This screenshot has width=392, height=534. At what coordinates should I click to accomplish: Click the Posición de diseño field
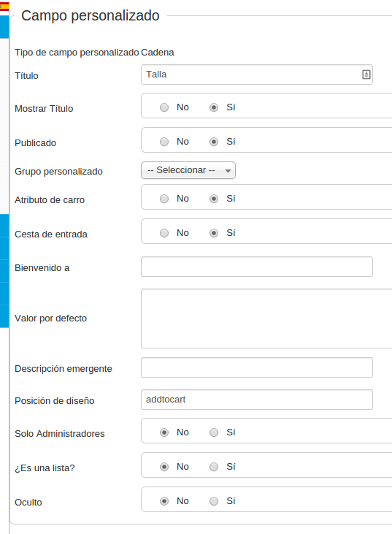coord(257,400)
